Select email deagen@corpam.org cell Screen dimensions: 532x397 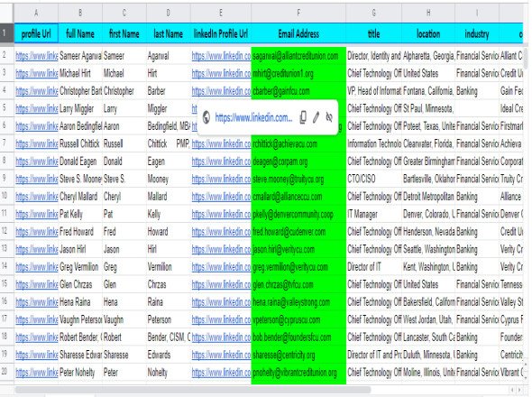(298, 162)
